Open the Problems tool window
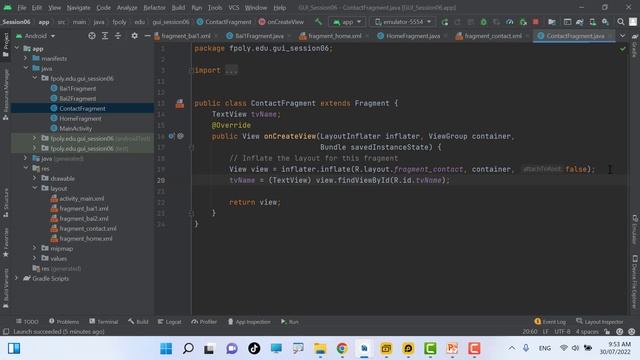 pyautogui.click(x=64, y=322)
